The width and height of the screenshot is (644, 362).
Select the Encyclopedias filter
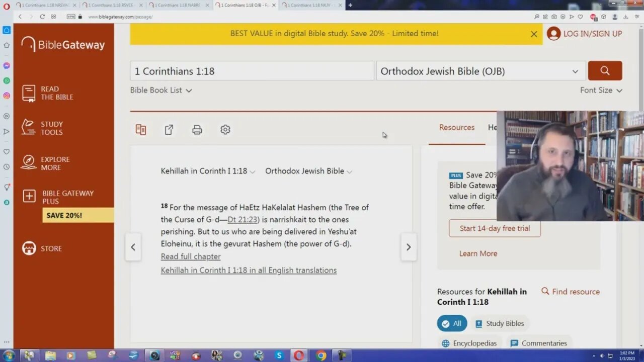click(469, 343)
